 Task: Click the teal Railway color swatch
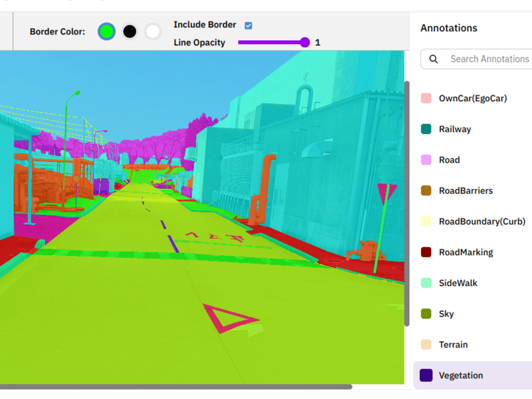426,129
